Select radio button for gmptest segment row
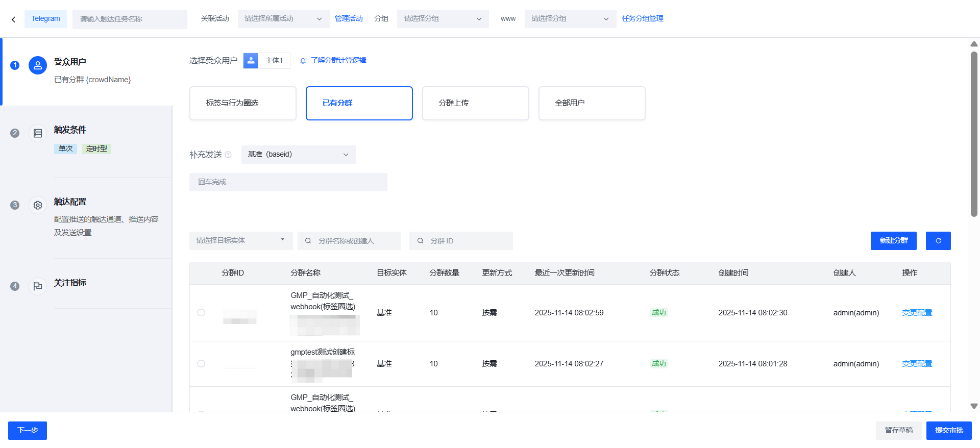The width and height of the screenshot is (980, 448). point(201,364)
